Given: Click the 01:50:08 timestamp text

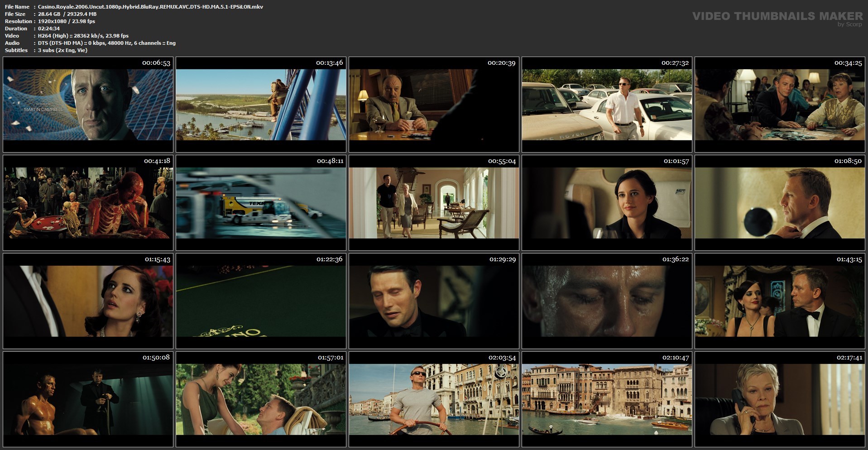Looking at the screenshot, I should point(156,358).
